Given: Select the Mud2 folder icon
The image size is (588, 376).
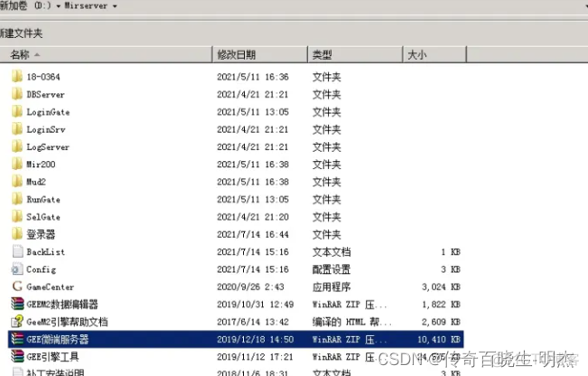Looking at the screenshot, I should (x=17, y=182).
